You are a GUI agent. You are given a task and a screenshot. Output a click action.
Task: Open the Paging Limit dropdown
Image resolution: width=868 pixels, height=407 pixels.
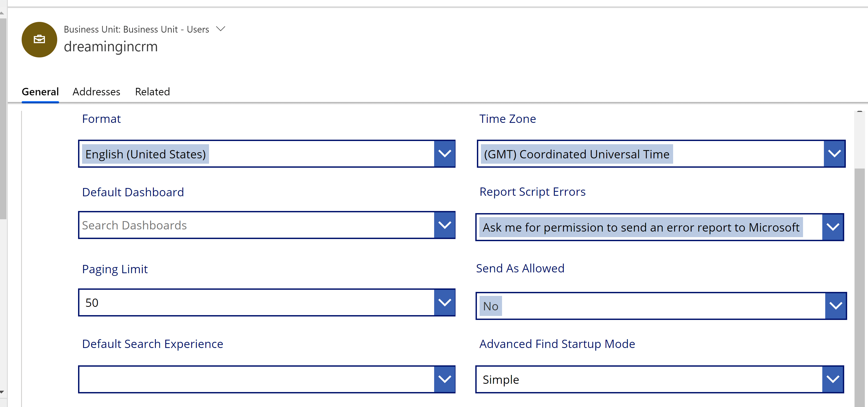(445, 302)
